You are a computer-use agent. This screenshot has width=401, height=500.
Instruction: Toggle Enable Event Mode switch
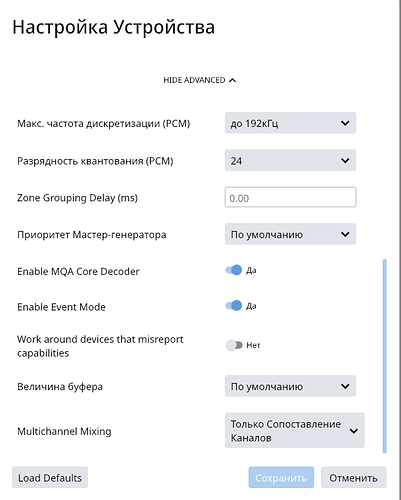(x=234, y=306)
